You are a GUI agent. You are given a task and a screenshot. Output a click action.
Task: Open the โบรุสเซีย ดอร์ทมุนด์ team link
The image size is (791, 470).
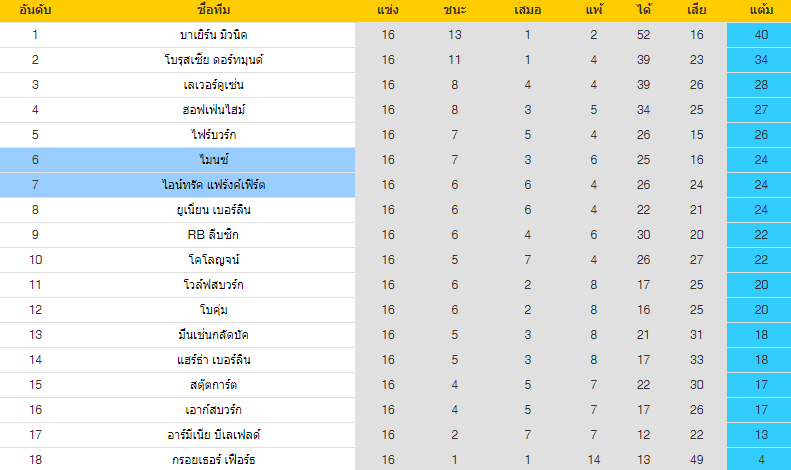pyautogui.click(x=213, y=60)
